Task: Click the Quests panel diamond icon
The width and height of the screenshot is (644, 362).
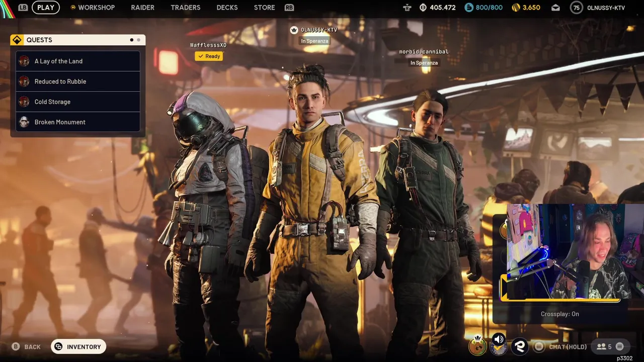Action: (x=17, y=40)
